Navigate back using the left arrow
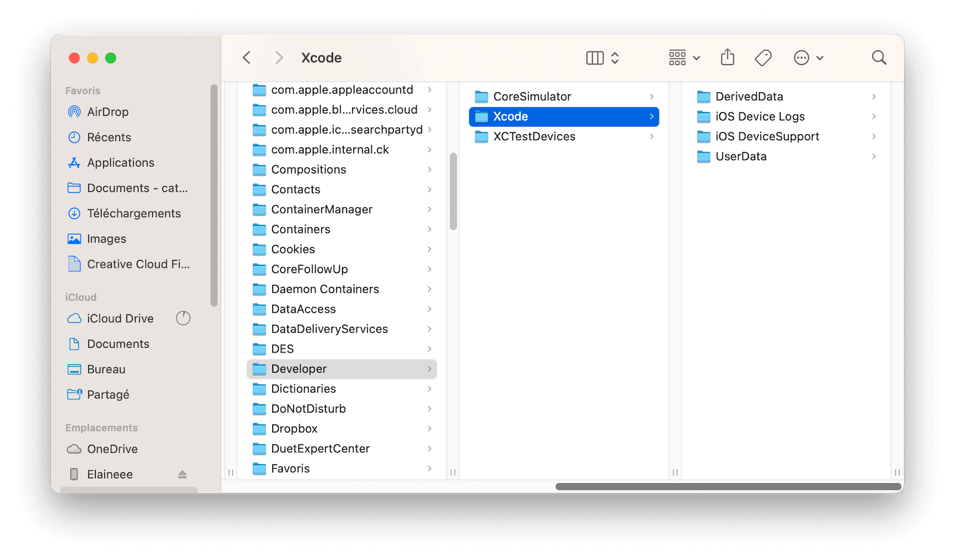The width and height of the screenshot is (955, 560). [247, 57]
